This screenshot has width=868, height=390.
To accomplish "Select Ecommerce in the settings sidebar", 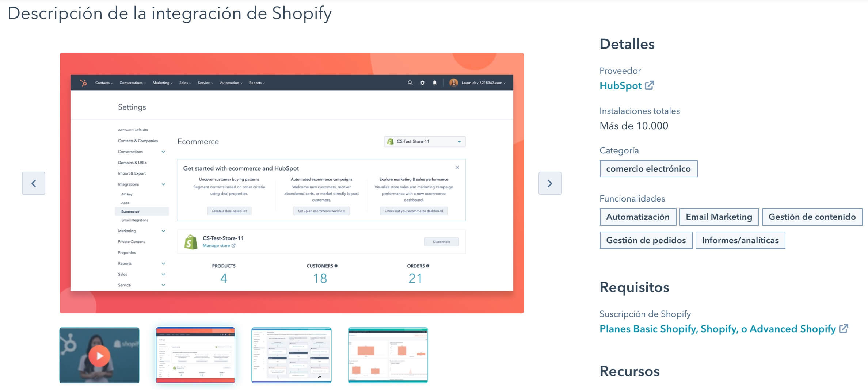I will (x=130, y=211).
